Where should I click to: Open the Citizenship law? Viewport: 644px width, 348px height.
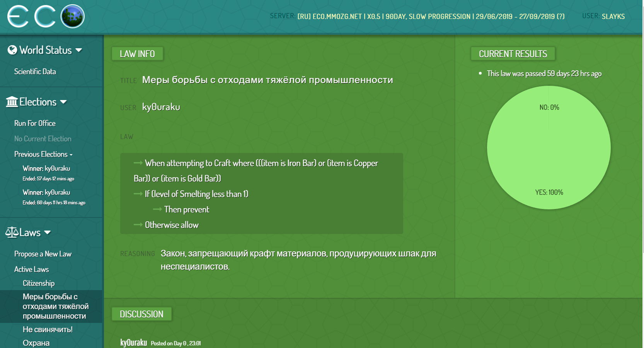(x=38, y=283)
